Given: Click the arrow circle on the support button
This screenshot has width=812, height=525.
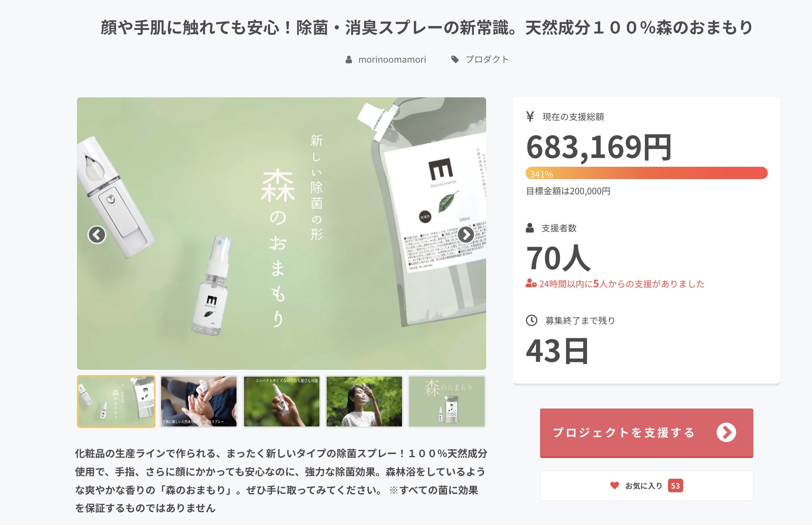Looking at the screenshot, I should coord(726,432).
